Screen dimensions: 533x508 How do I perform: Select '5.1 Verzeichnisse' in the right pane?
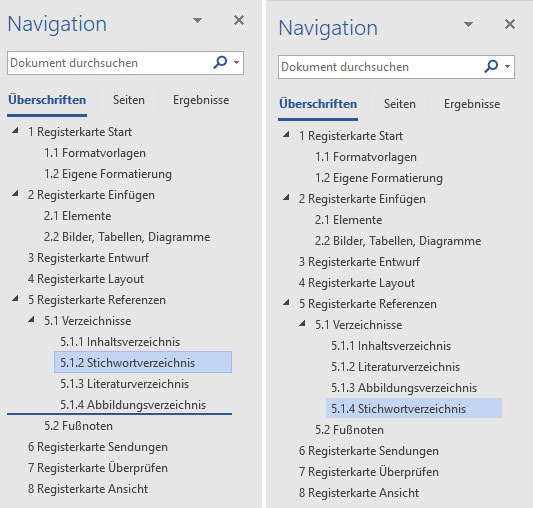359,325
